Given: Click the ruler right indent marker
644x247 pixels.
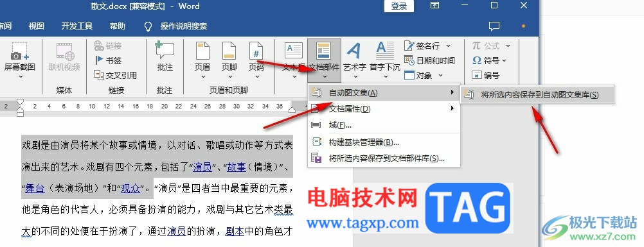Looking at the screenshot, I should click(292, 109).
